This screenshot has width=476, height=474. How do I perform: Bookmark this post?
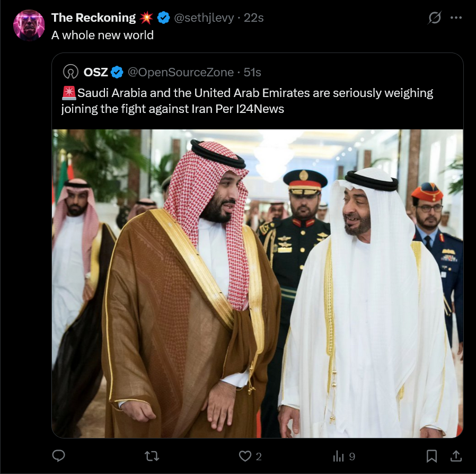click(x=431, y=456)
